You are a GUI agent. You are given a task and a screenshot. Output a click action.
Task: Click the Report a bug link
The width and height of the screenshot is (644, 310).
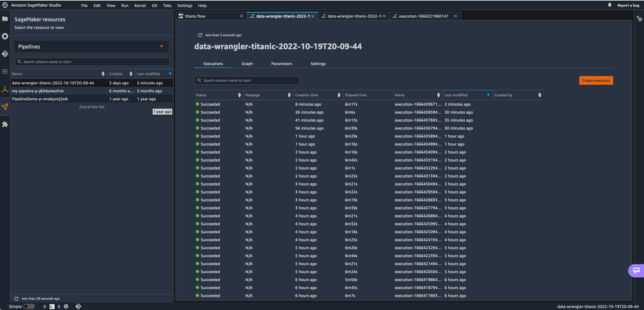click(628, 5)
